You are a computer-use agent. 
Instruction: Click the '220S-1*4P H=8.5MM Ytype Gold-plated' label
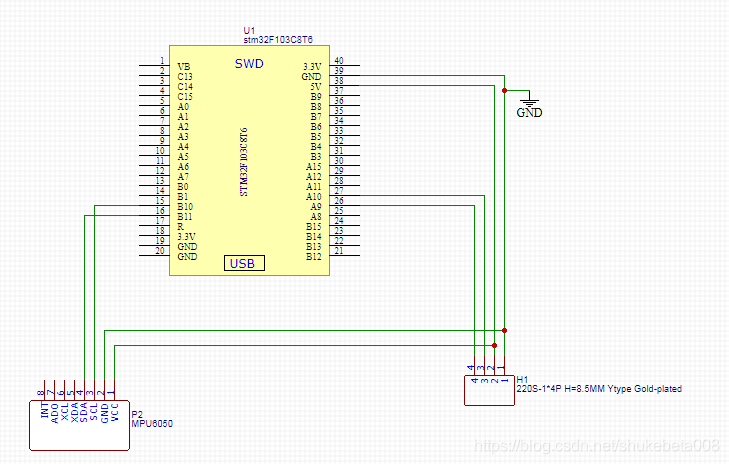(599, 389)
